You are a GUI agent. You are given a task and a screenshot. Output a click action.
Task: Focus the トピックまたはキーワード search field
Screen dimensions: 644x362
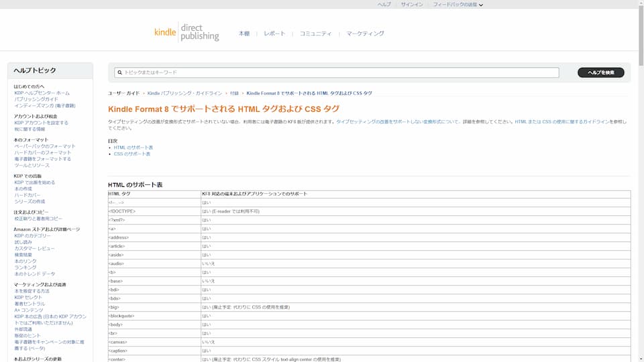pos(337,72)
